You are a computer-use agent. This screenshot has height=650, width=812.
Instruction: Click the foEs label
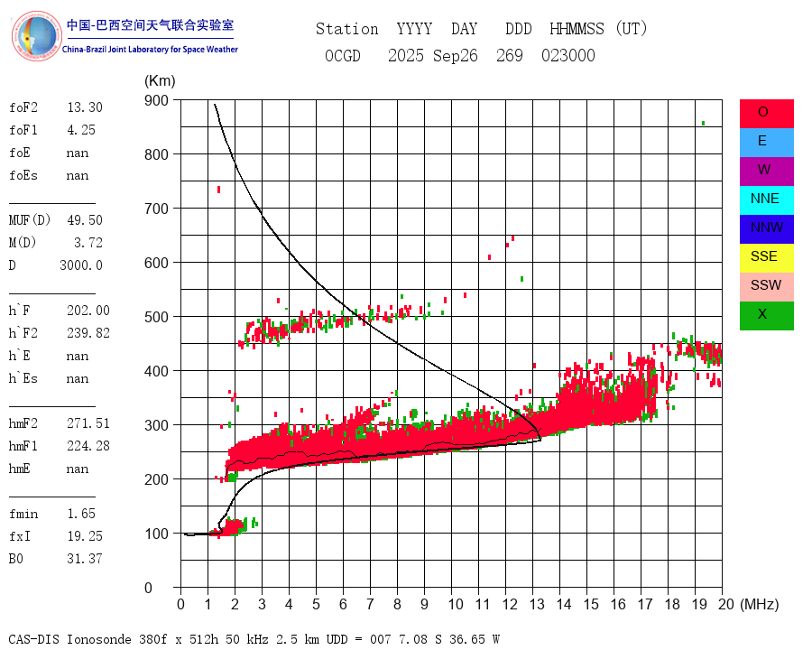point(23,175)
